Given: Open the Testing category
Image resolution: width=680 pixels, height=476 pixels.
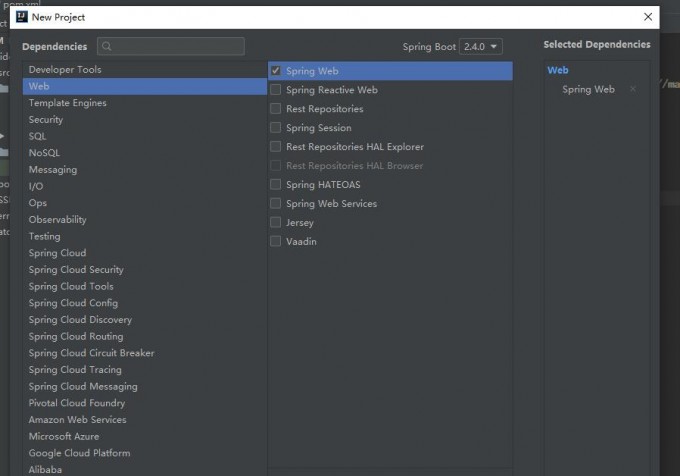Looking at the screenshot, I should tap(145, 236).
